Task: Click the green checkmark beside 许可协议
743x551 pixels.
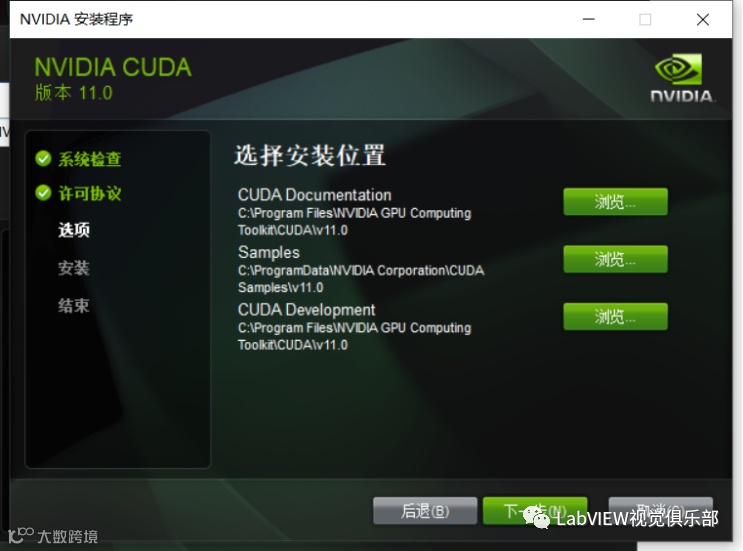Action: point(43,193)
